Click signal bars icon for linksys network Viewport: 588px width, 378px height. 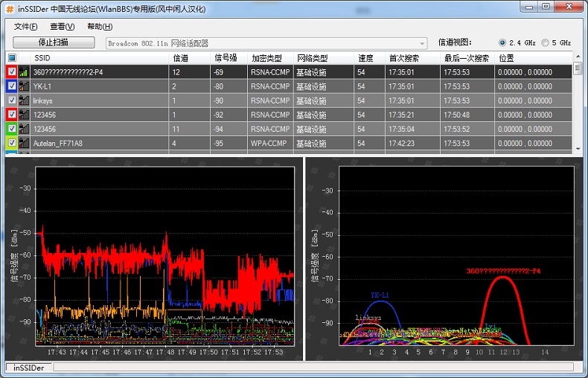point(24,100)
